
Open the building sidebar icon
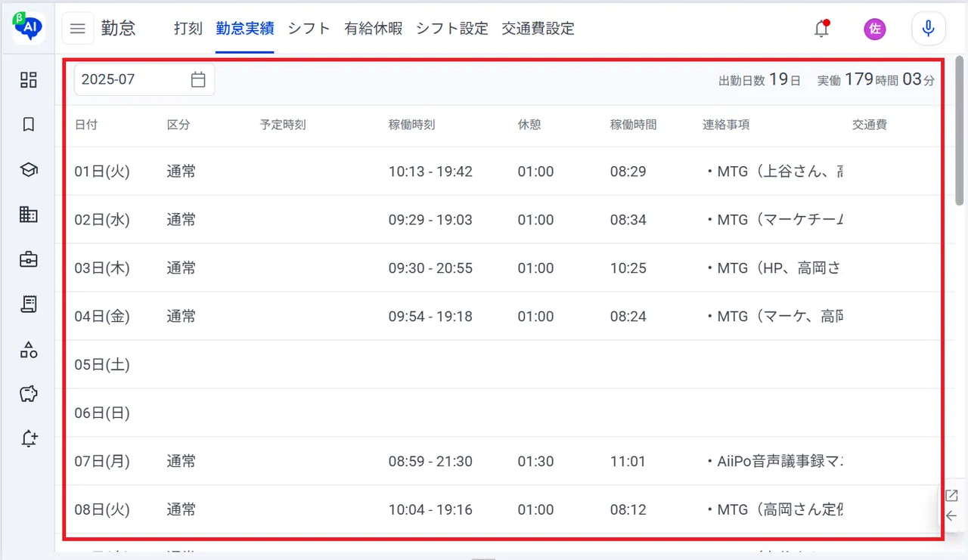(29, 215)
